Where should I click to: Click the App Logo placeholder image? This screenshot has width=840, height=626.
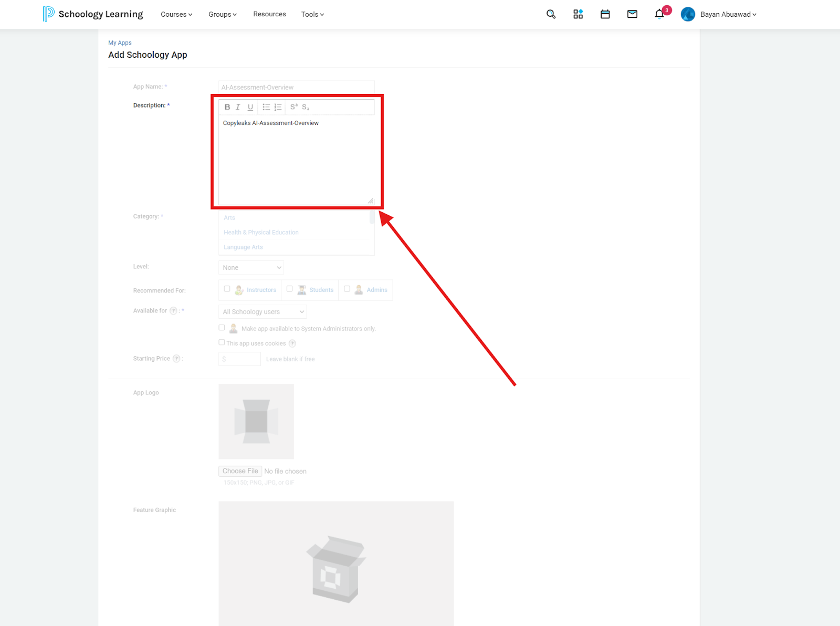tap(256, 422)
